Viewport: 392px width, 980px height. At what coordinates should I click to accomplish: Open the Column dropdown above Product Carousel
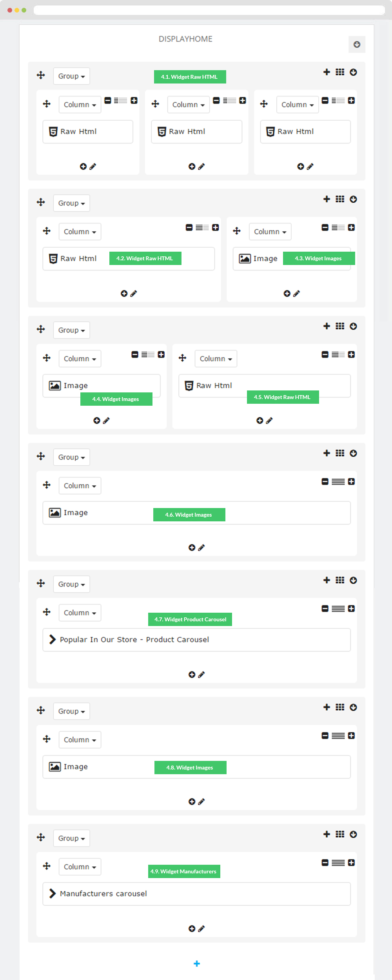tap(80, 613)
